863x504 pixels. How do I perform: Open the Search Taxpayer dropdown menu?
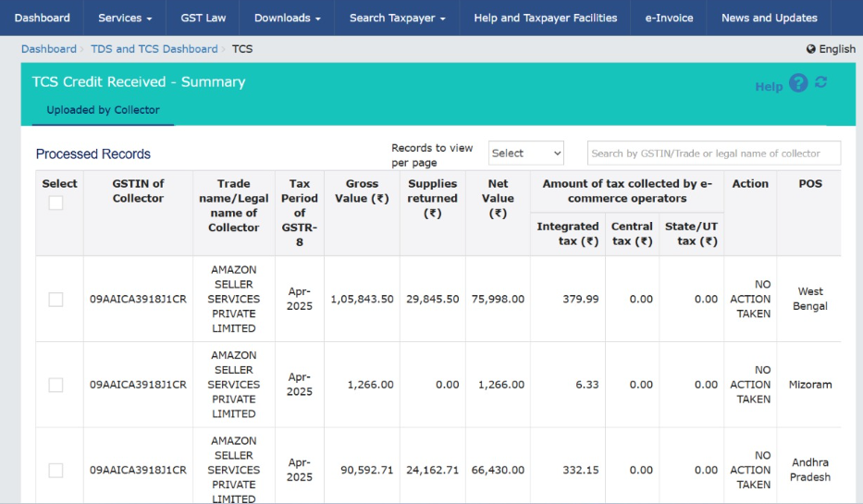point(397,18)
